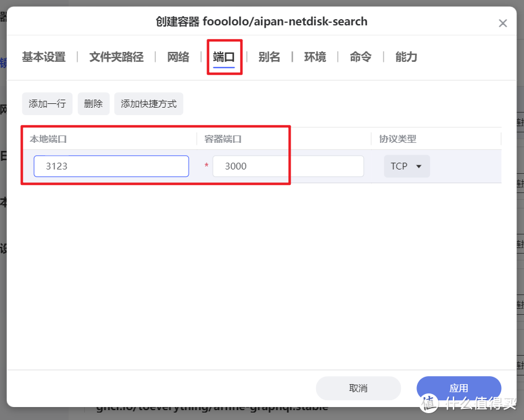
Task: Expand the TCP protocol dropdown
Action: 406,166
